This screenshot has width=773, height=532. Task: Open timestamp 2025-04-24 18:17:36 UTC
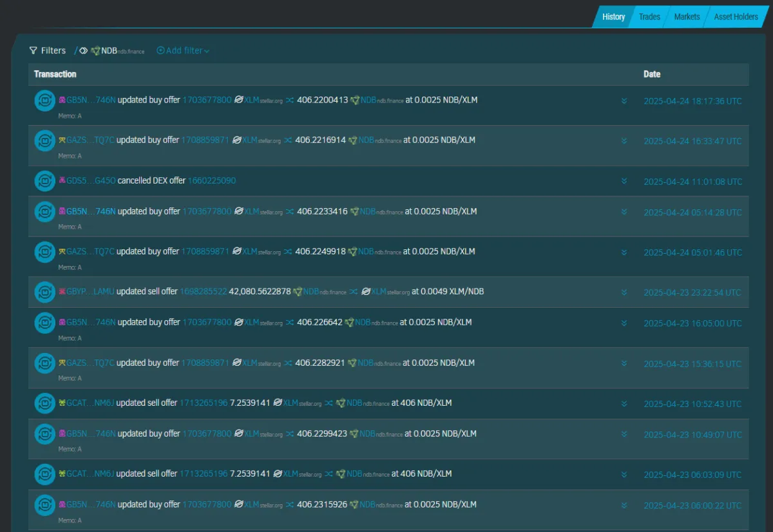(x=692, y=101)
